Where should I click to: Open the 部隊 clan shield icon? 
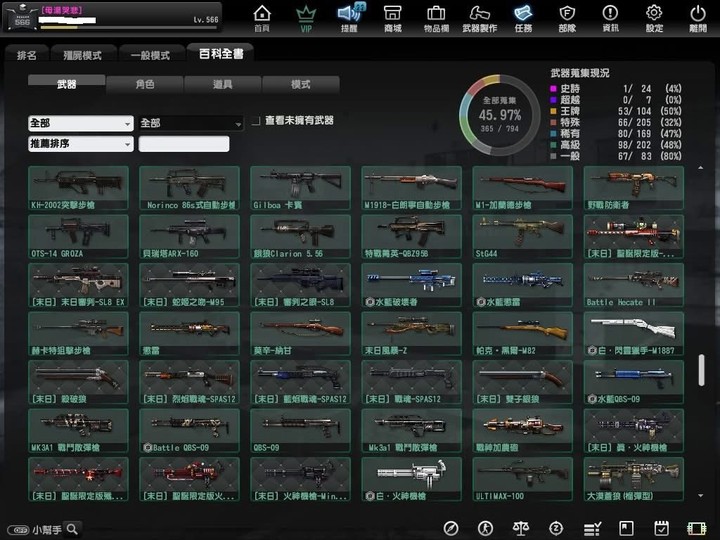tap(567, 17)
